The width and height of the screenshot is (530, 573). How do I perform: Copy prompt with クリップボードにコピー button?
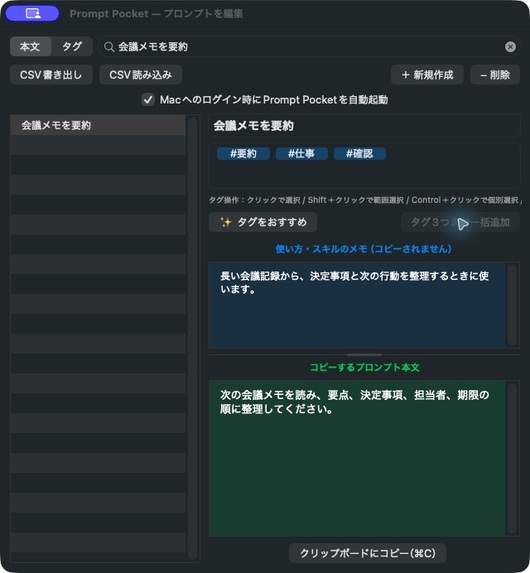pyautogui.click(x=367, y=553)
